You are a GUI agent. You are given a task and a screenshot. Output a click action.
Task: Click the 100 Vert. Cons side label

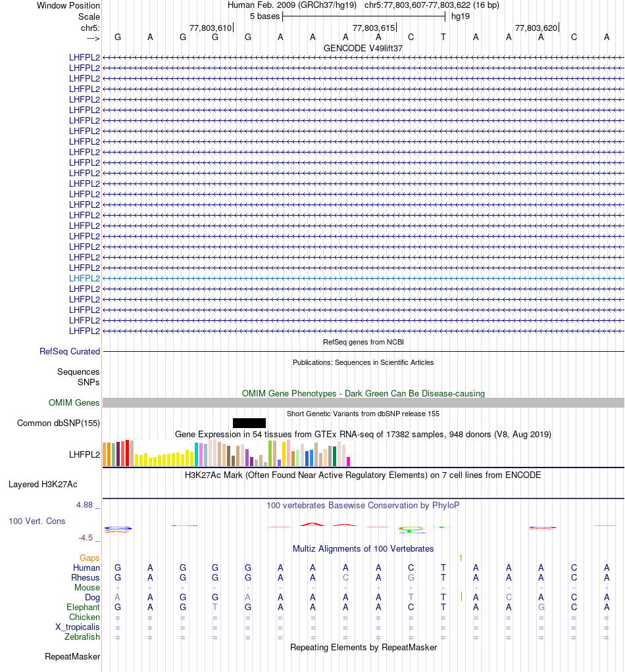coord(37,521)
